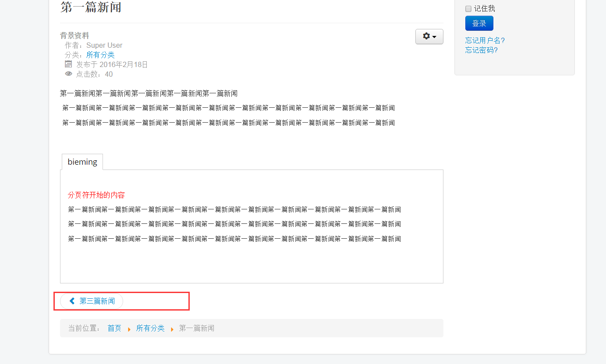The width and height of the screenshot is (606, 364).
Task: Select the bieming tab
Action: [x=82, y=162]
